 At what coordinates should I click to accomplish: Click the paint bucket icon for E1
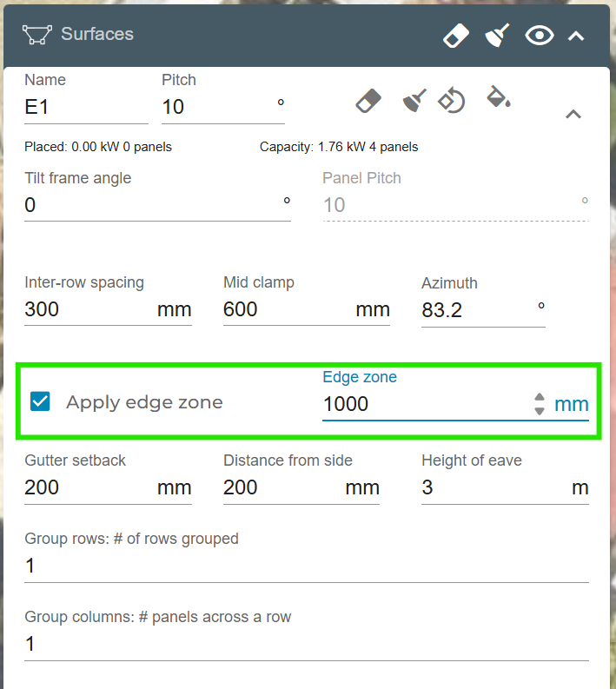click(x=498, y=97)
